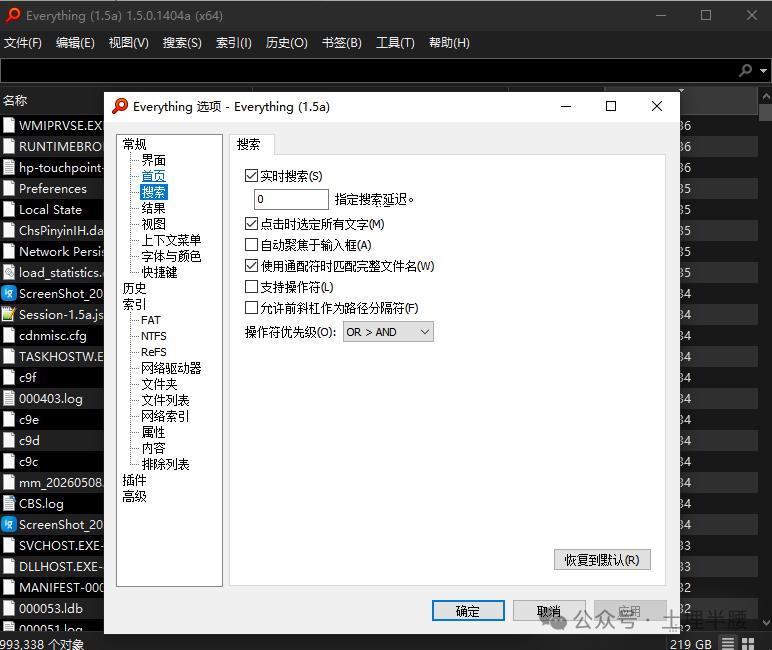
Task: Select 视图 tree item under 常规
Action: [x=154, y=224]
